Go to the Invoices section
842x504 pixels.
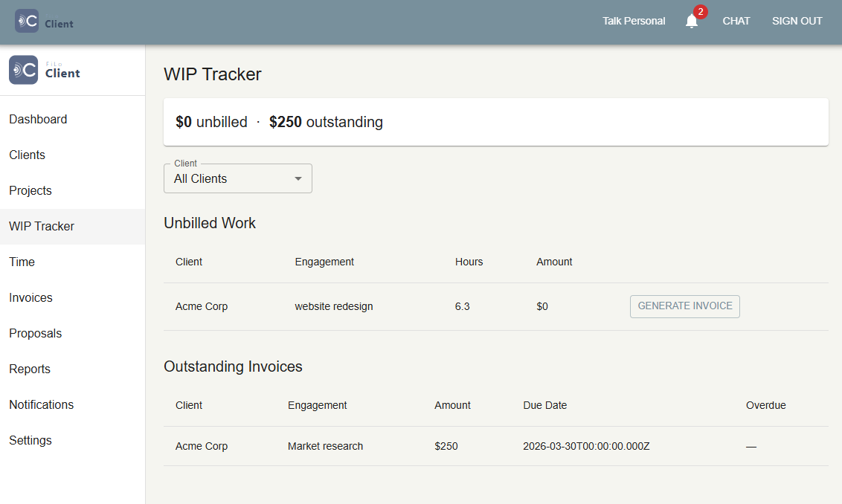(x=30, y=297)
